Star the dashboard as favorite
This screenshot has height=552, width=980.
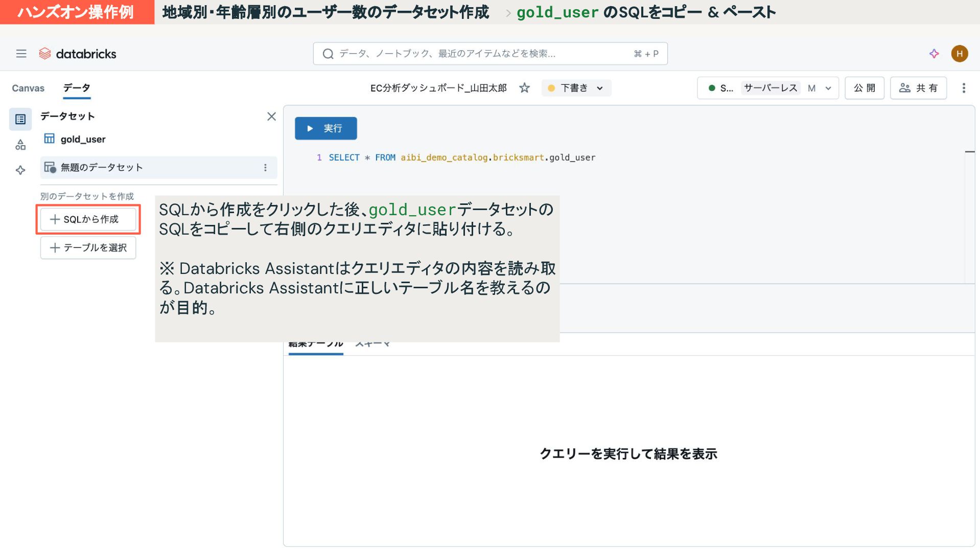pos(524,88)
